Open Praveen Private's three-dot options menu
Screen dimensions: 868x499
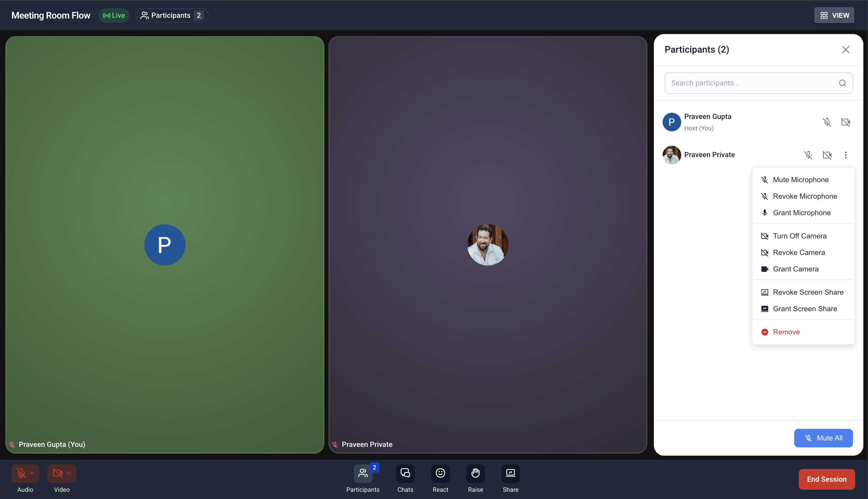point(845,155)
